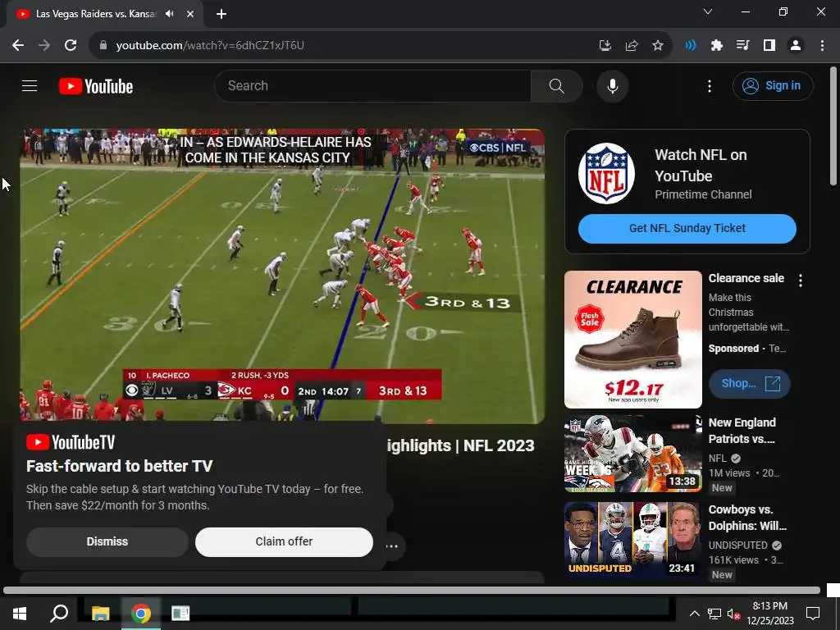Open the Cowboys vs. Dolphins thumbnail

point(632,541)
